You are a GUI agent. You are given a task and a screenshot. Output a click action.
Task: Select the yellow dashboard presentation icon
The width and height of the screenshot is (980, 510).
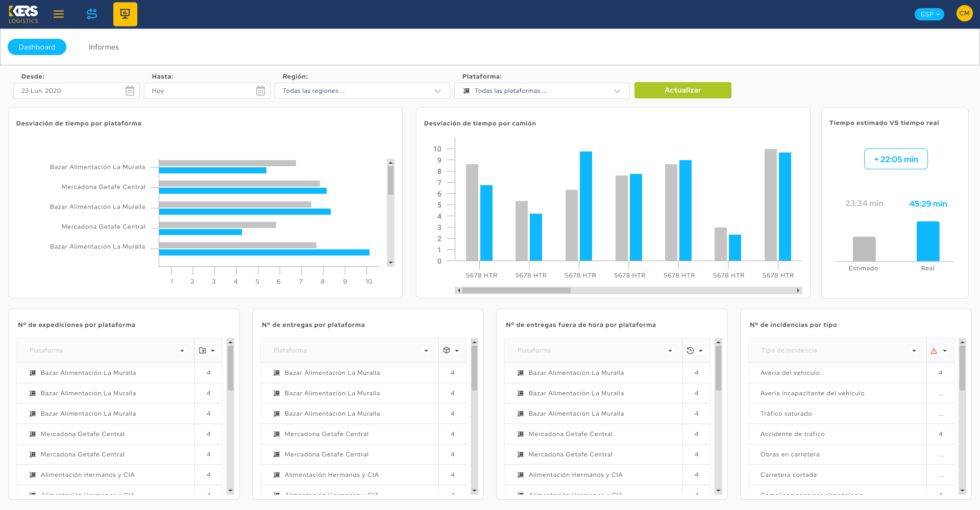pyautogui.click(x=125, y=14)
